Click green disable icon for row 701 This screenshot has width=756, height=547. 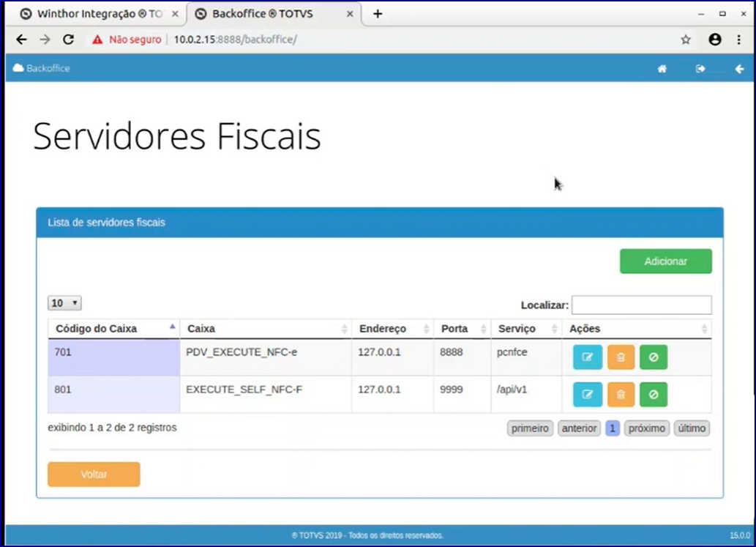[654, 357]
